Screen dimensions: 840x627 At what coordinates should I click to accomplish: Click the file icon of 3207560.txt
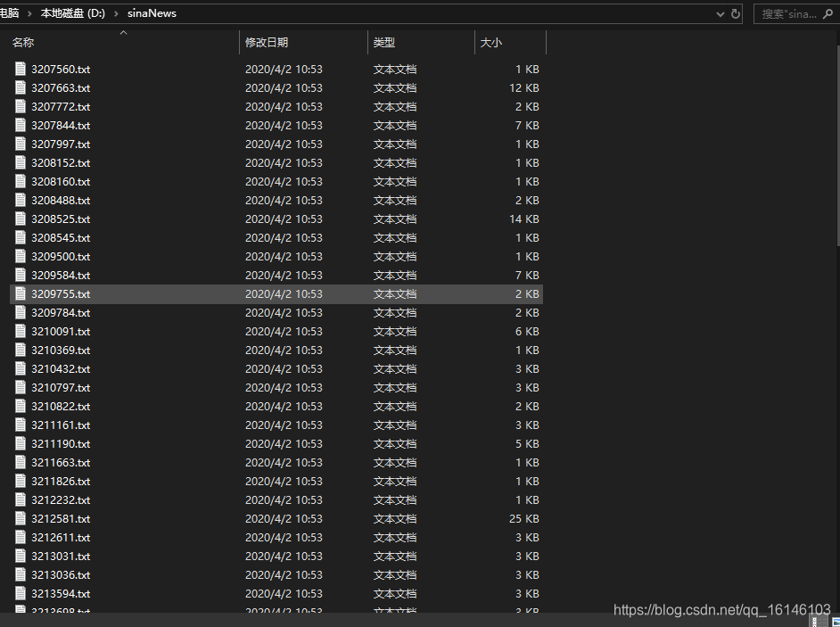[21, 69]
